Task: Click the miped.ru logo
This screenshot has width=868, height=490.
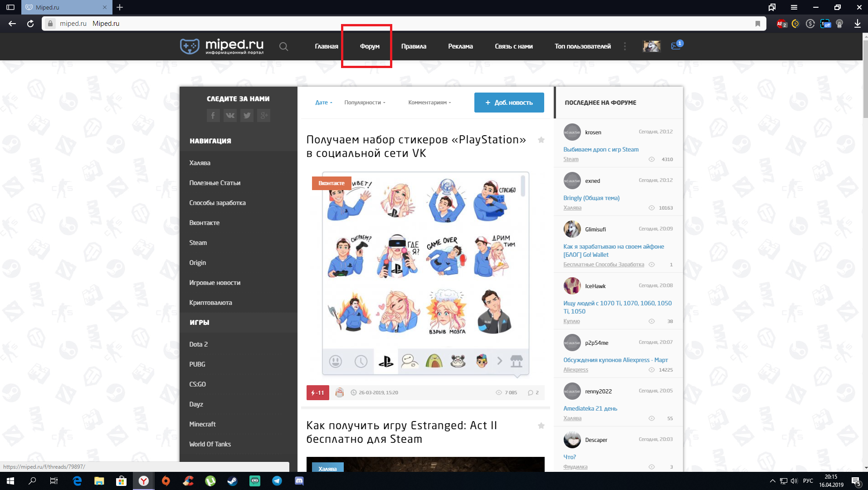Action: (222, 46)
